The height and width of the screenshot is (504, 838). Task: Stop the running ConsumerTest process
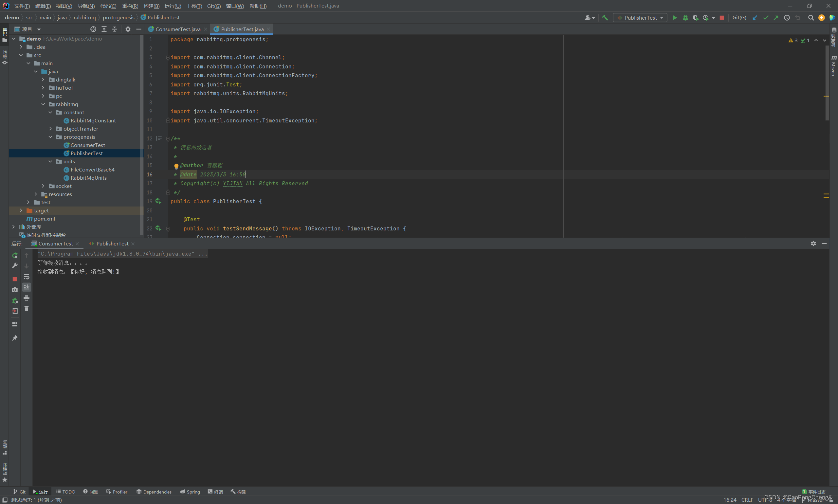15,279
